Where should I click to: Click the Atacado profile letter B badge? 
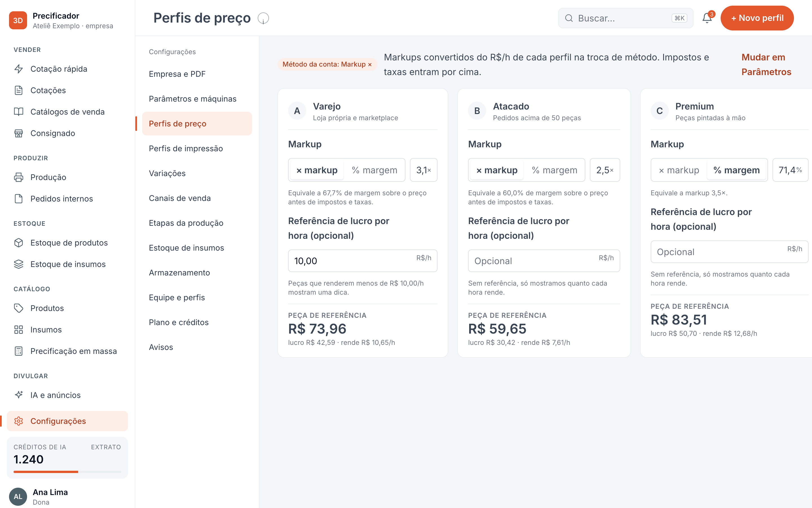pos(477,111)
